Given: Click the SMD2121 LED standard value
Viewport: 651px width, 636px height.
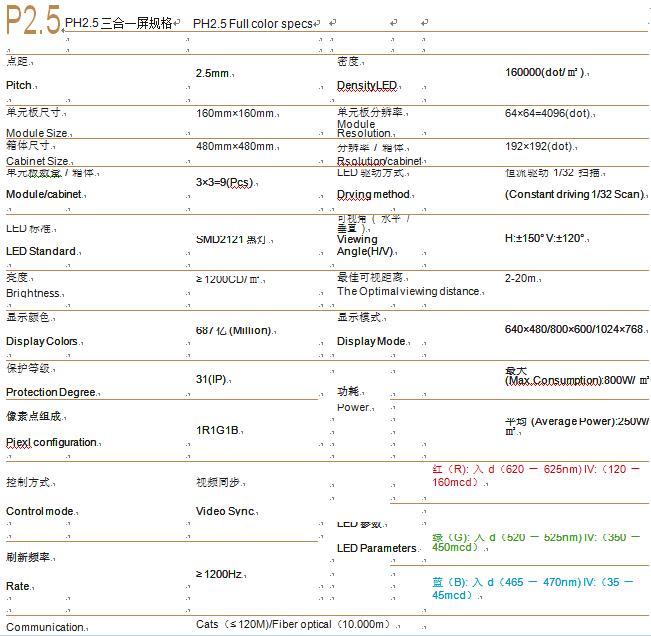Looking at the screenshot, I should [231, 239].
